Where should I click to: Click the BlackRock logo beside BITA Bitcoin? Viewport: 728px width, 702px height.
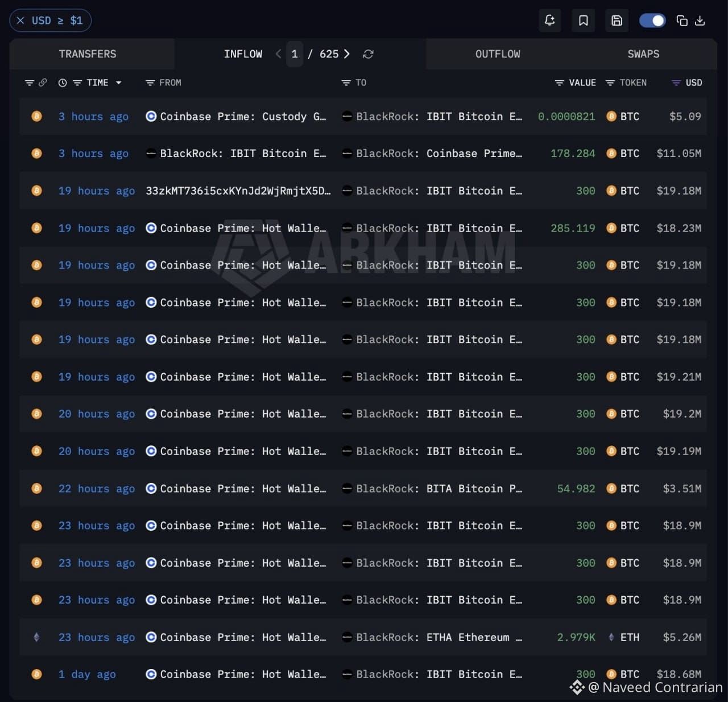coord(347,488)
